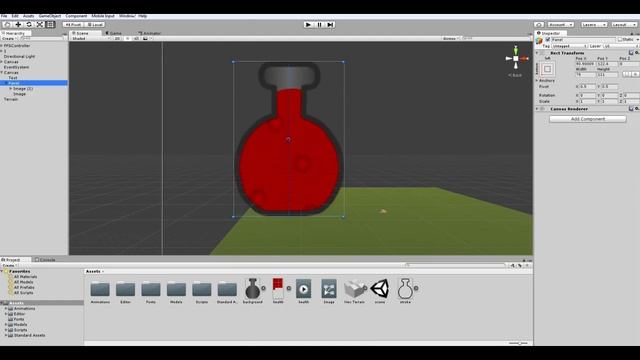
Task: Select the stroke flask outline asset
Action: tap(405, 289)
